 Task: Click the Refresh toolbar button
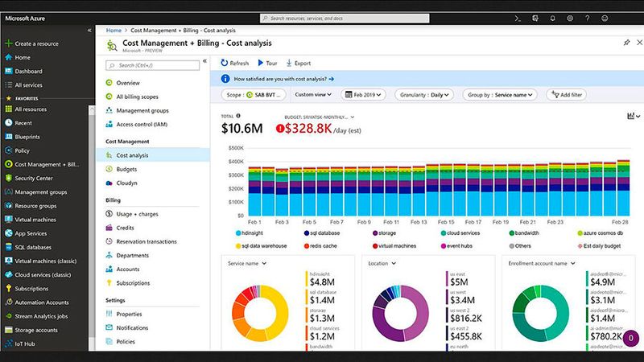click(233, 63)
